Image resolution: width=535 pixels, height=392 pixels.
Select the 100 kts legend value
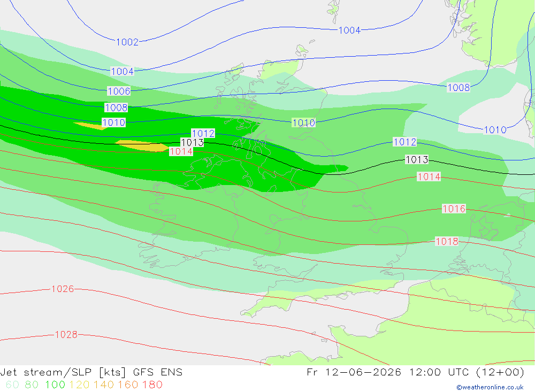pos(55,385)
